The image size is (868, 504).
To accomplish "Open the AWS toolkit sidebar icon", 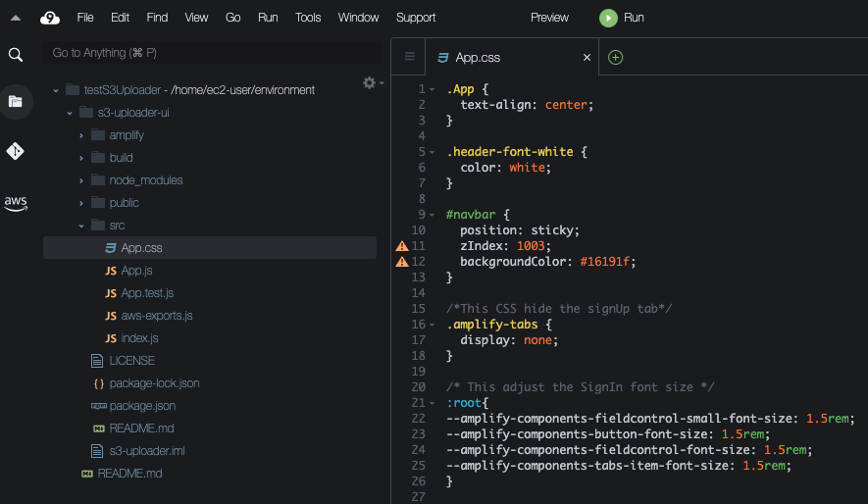I will coord(16,203).
